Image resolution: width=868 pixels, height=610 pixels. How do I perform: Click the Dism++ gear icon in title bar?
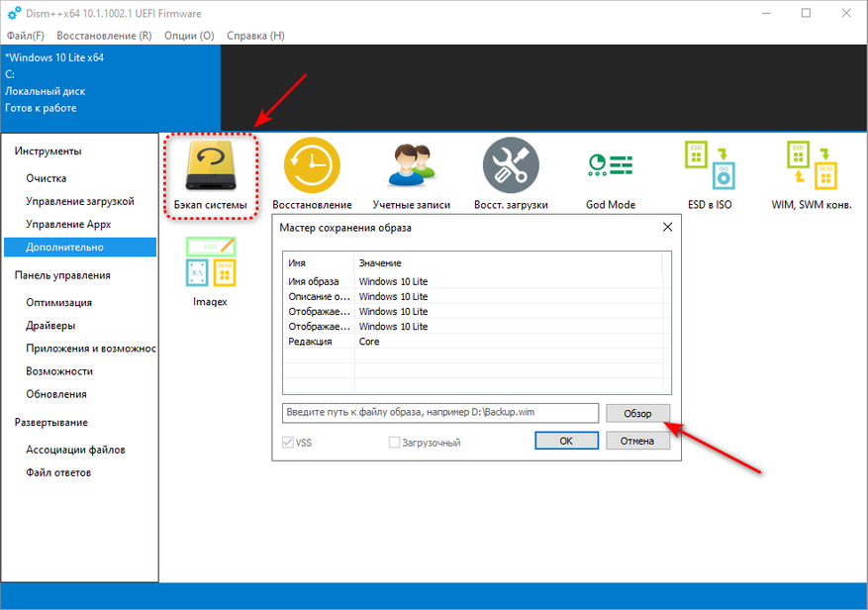[x=14, y=13]
